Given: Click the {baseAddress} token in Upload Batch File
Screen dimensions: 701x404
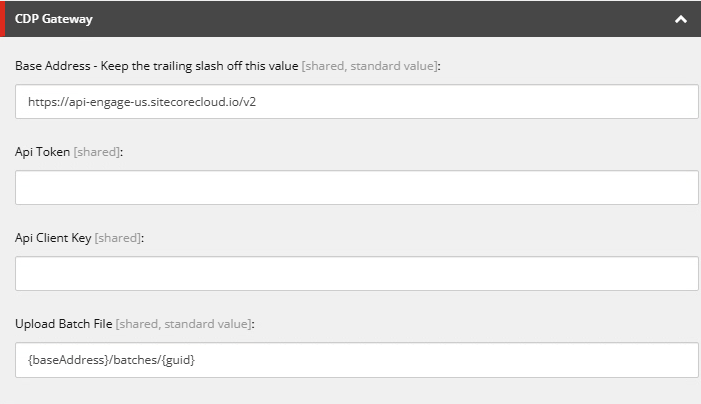Looking at the screenshot, I should point(63,360).
